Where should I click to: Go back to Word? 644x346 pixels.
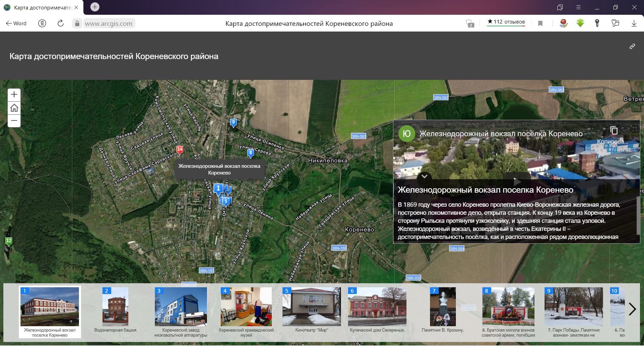[x=16, y=23]
